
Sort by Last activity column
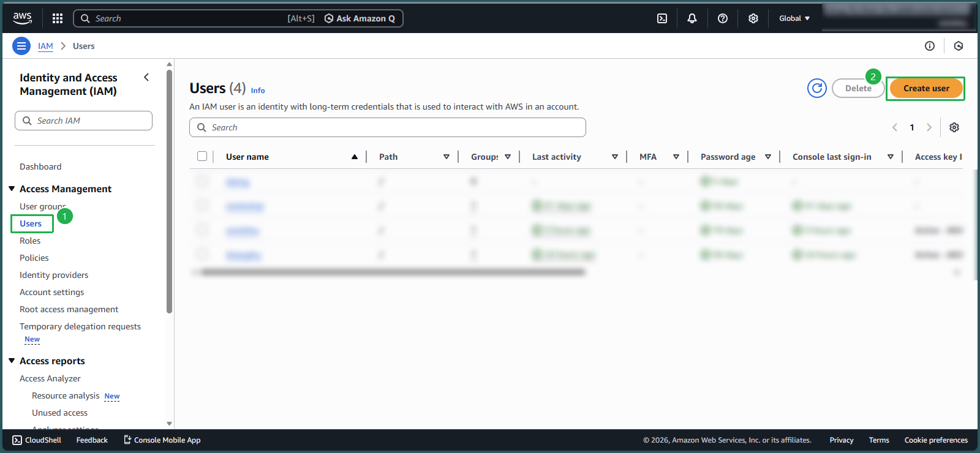(x=615, y=157)
